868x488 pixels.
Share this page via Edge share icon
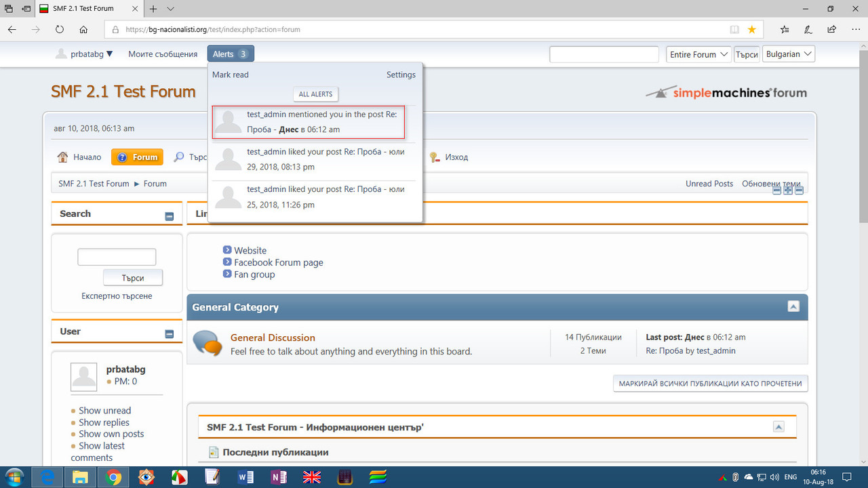tap(831, 30)
